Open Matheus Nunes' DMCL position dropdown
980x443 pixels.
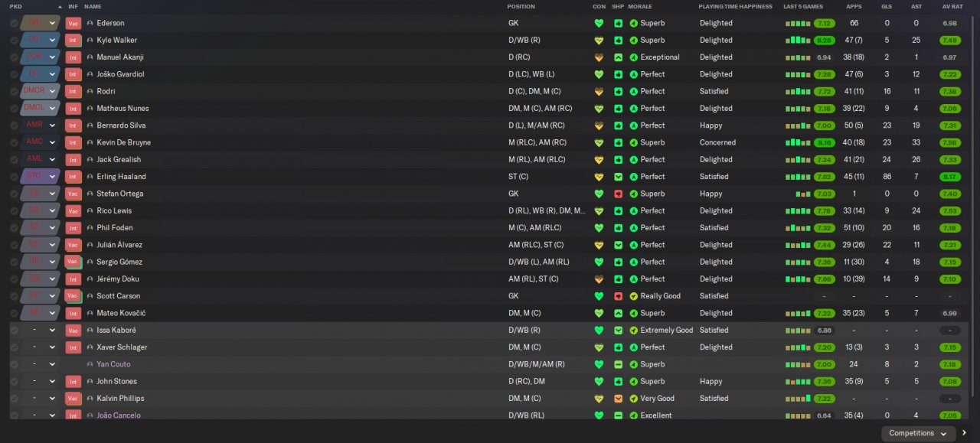[x=41, y=108]
